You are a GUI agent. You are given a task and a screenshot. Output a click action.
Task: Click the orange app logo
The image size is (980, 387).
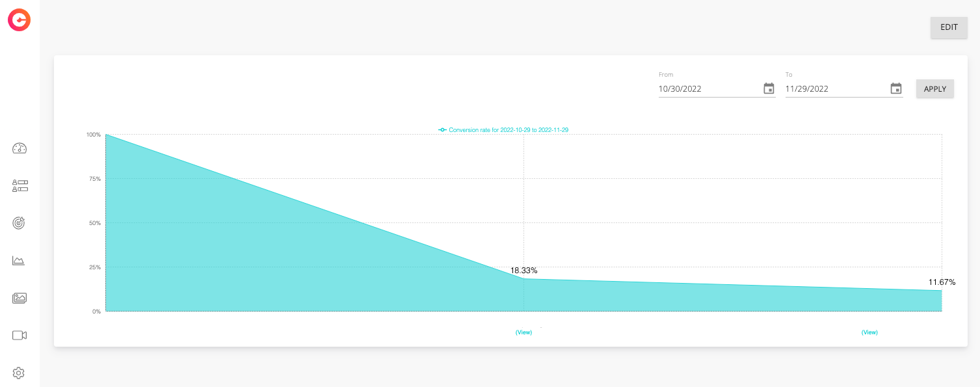click(20, 20)
